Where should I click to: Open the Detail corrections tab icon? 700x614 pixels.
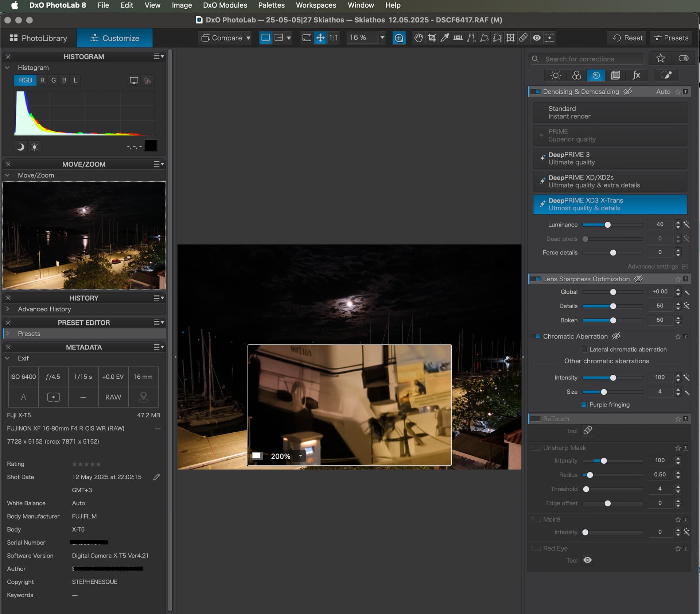tap(596, 75)
